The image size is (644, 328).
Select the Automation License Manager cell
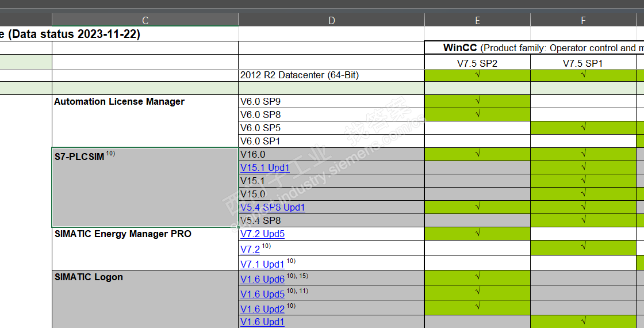click(x=145, y=121)
